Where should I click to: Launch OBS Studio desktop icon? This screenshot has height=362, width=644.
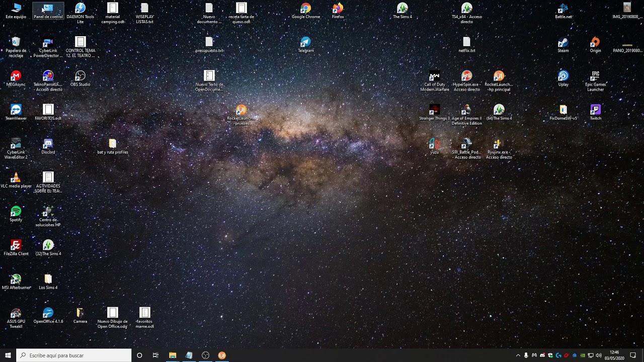pos(80,78)
